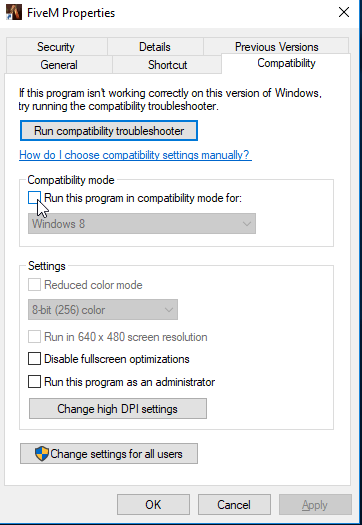Image resolution: width=362 pixels, height=525 pixels.
Task: Open How do I choose compatibility settings link
Action: 135,155
